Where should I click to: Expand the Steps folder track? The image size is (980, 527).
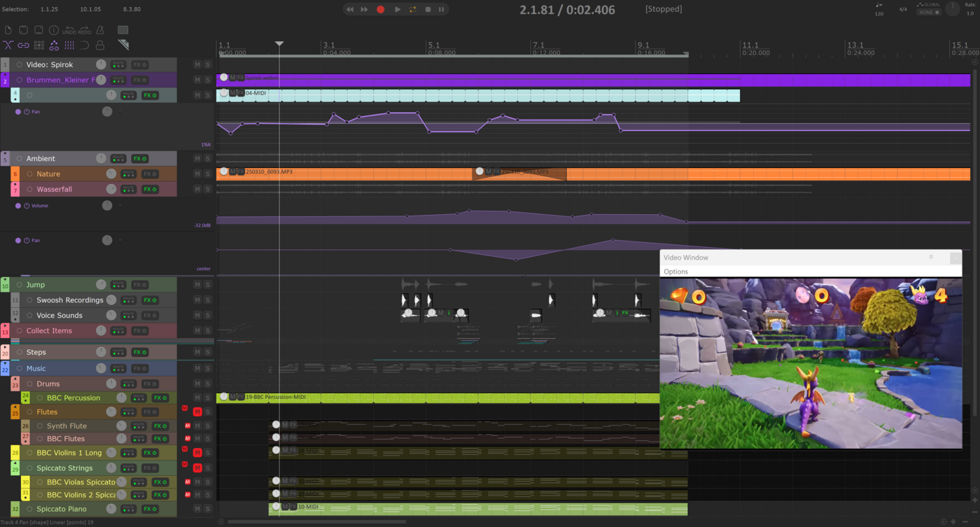pyautogui.click(x=5, y=347)
